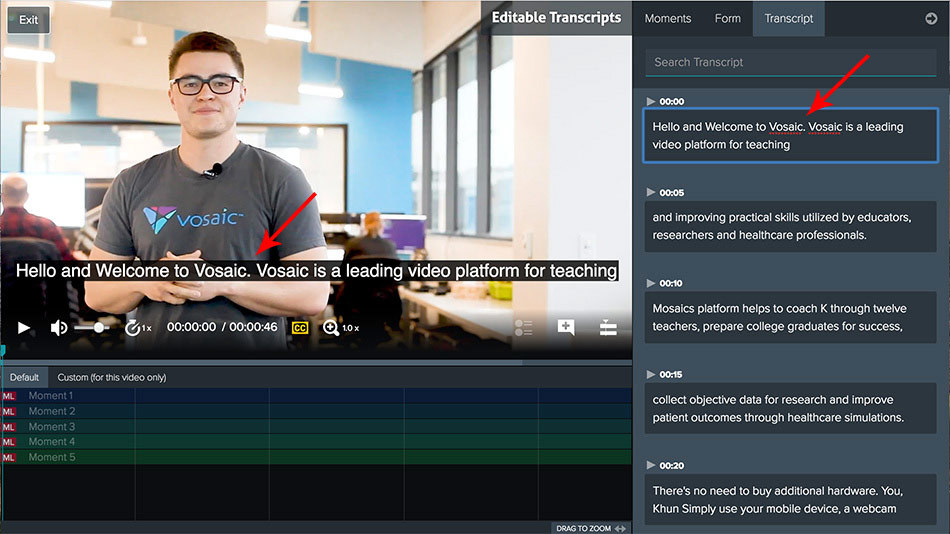Switch to the Form tab
Image resolution: width=950 pixels, height=534 pixels.
(727, 18)
